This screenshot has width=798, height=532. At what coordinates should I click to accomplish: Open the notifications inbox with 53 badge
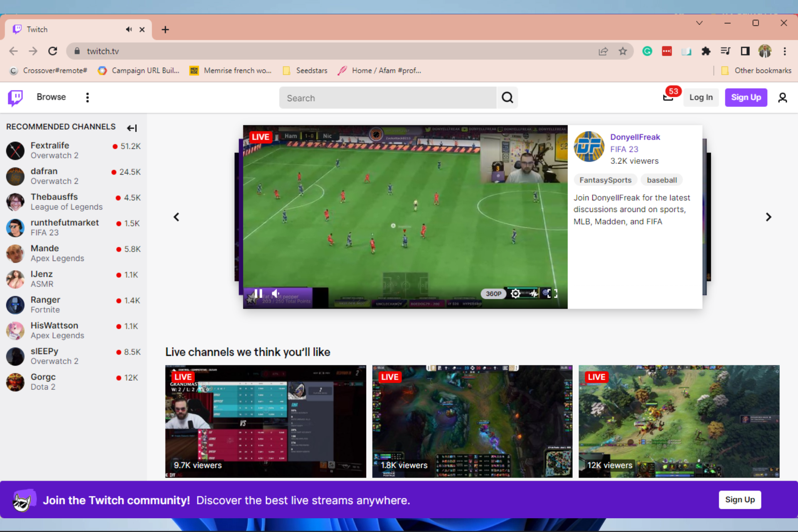pos(668,98)
